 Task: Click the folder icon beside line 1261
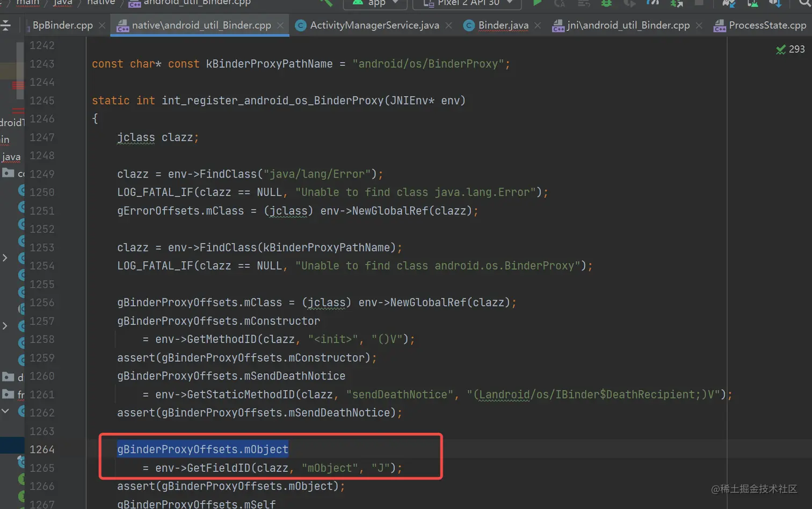pos(8,395)
